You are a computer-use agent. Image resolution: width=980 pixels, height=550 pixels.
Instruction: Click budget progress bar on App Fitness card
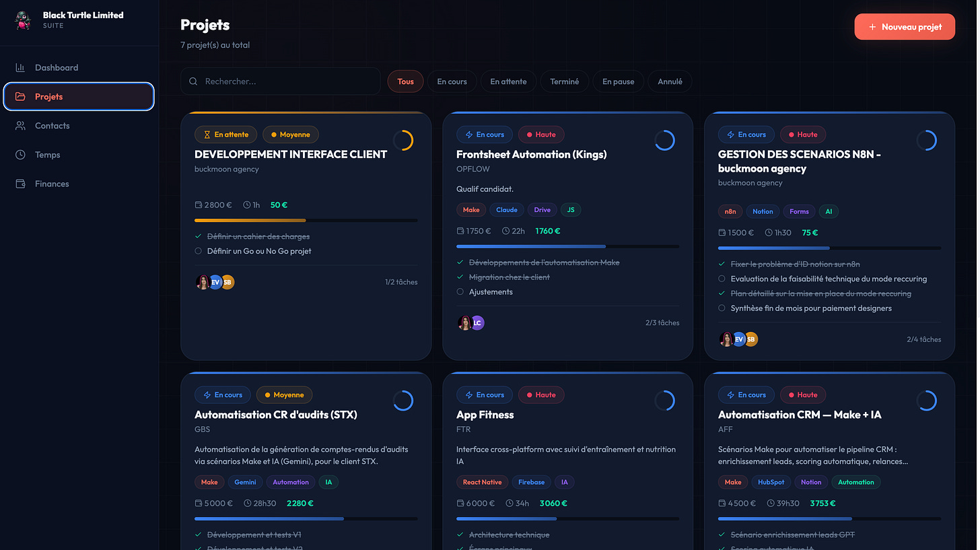(567, 518)
